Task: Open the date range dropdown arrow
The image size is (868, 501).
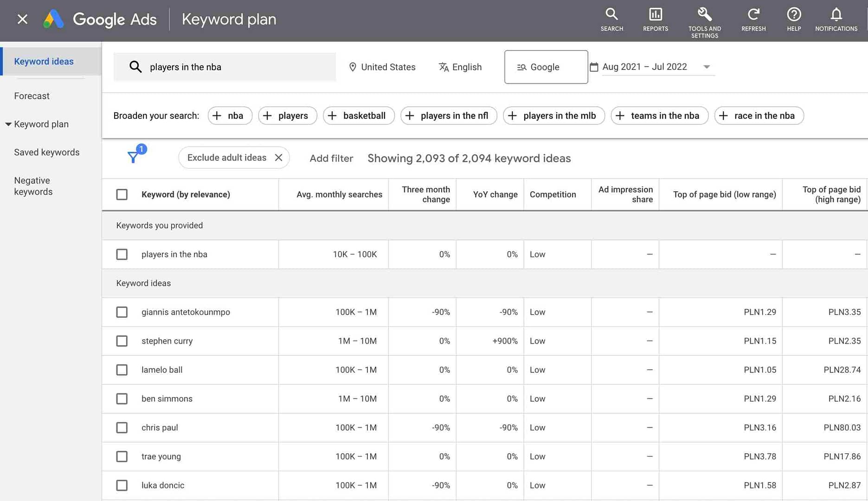Action: pos(706,67)
